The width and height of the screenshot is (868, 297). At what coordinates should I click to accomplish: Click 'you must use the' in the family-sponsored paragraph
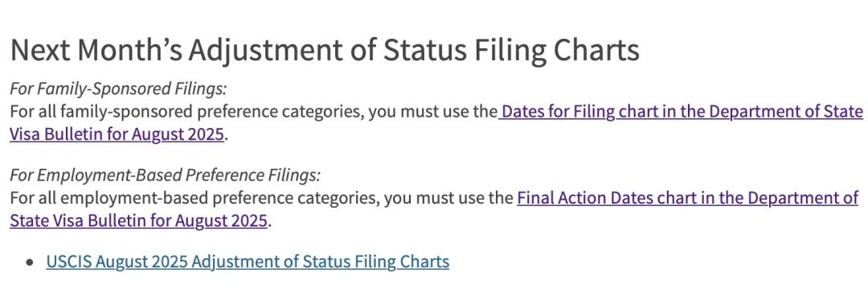[x=432, y=112]
